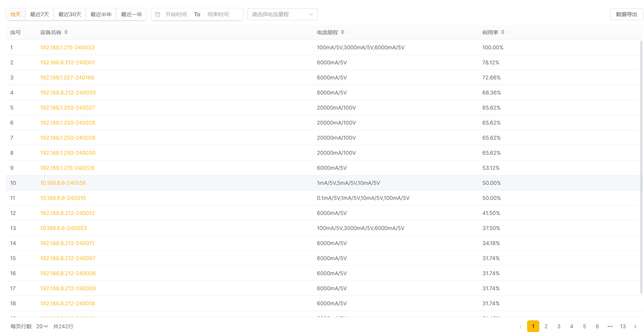The width and height of the screenshot is (644, 332).
Task: Open device 10.168.6.6-240053
Action: [63, 228]
